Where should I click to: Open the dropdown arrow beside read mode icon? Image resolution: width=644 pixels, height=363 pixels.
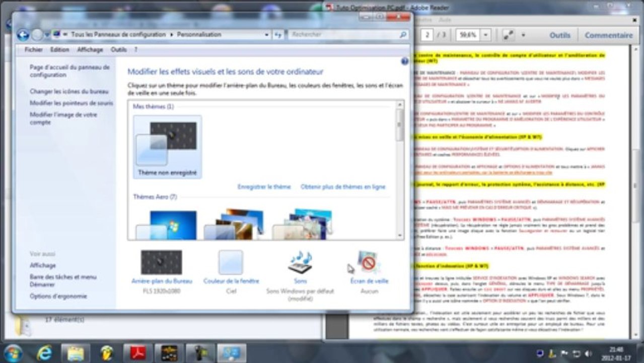pyautogui.click(x=523, y=35)
